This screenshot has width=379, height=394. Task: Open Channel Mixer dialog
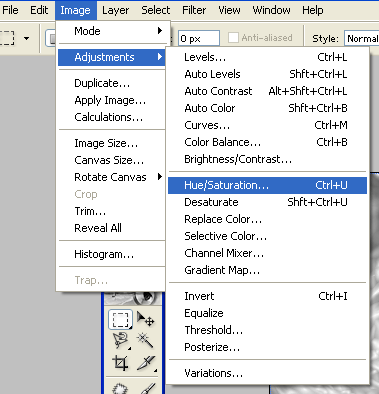coord(267,253)
